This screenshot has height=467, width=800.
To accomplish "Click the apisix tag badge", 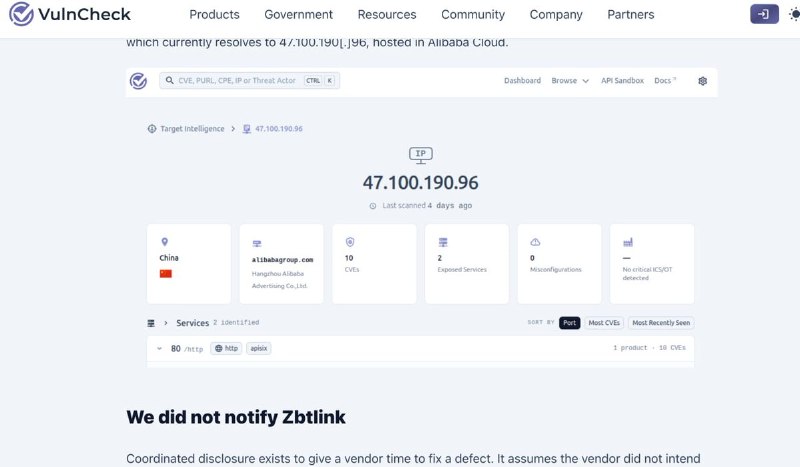I will [259, 349].
